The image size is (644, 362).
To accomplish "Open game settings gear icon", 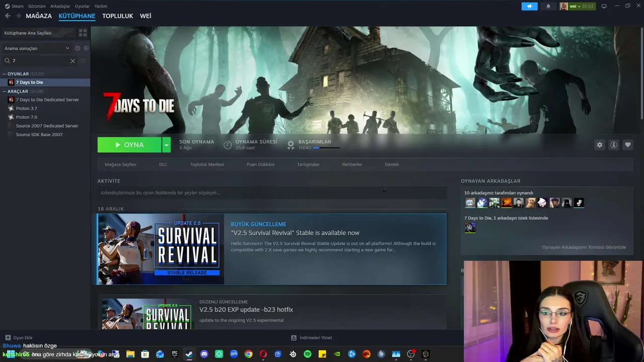I will (599, 145).
